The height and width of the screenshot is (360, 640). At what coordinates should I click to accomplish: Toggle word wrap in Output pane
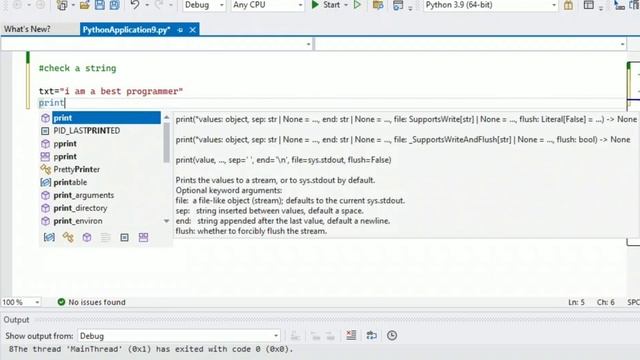pyautogui.click(x=371, y=336)
